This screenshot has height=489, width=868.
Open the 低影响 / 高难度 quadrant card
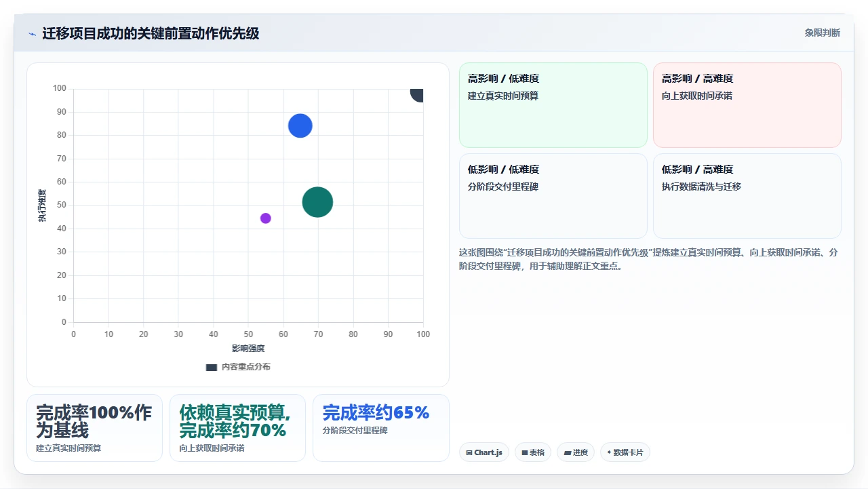coord(747,196)
